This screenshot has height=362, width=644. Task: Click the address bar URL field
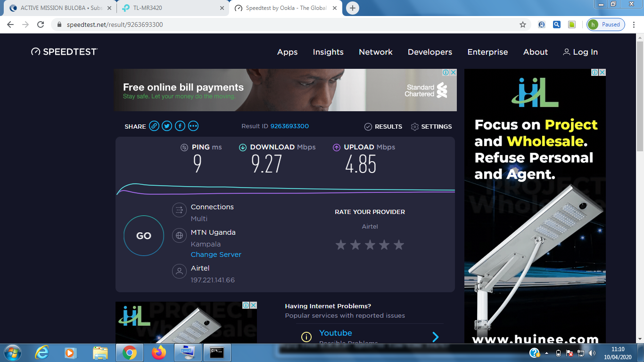pyautogui.click(x=283, y=25)
